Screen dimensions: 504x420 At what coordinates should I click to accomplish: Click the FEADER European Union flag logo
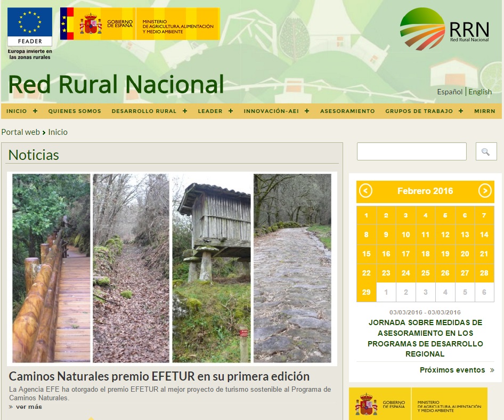[x=30, y=27]
